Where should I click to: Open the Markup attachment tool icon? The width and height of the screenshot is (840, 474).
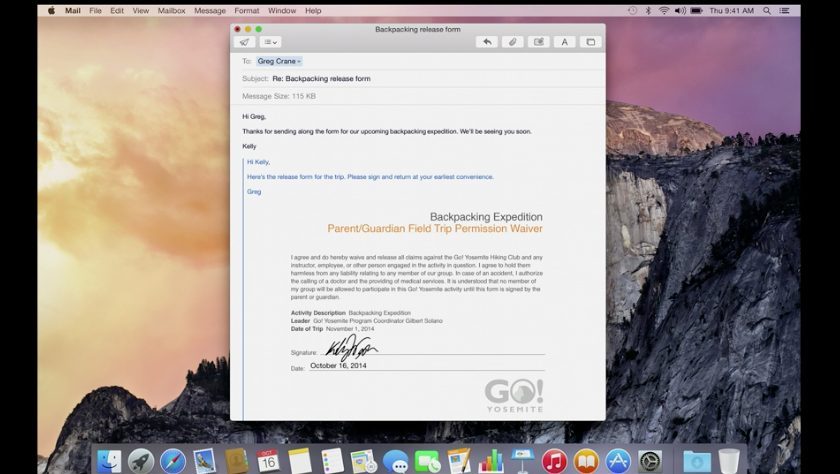tap(538, 42)
